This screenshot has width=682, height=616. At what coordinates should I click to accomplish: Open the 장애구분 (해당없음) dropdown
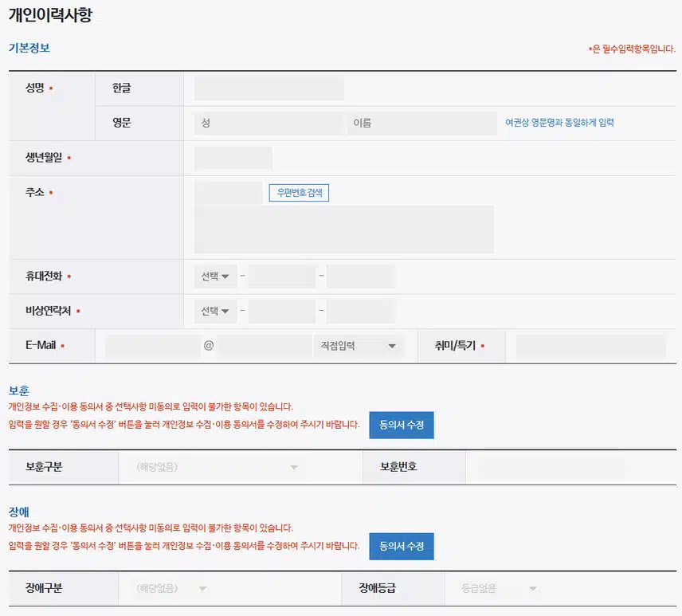171,589
